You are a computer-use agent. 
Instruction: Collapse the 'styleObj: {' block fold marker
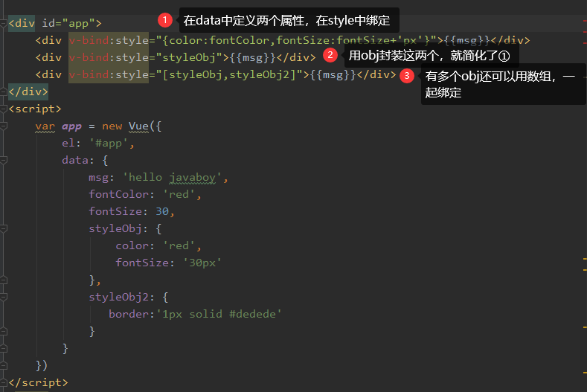tap(4, 229)
